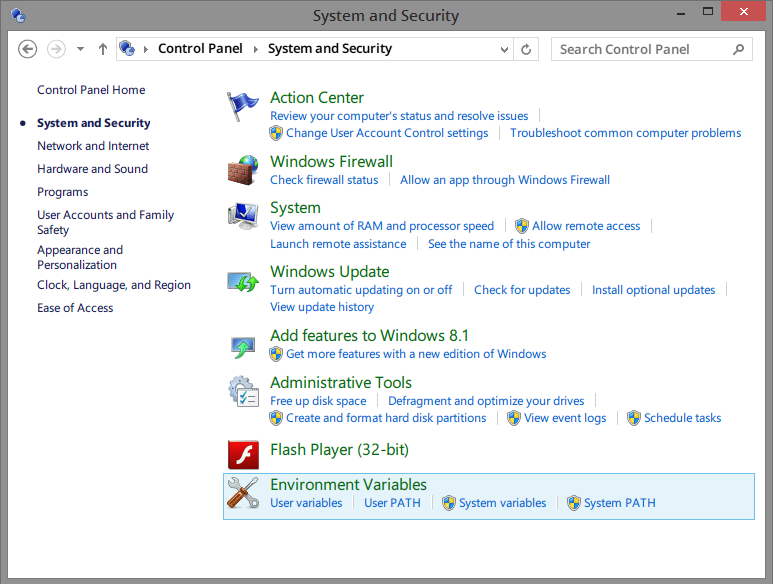Click User PATH link
This screenshot has width=773, height=584.
click(392, 503)
